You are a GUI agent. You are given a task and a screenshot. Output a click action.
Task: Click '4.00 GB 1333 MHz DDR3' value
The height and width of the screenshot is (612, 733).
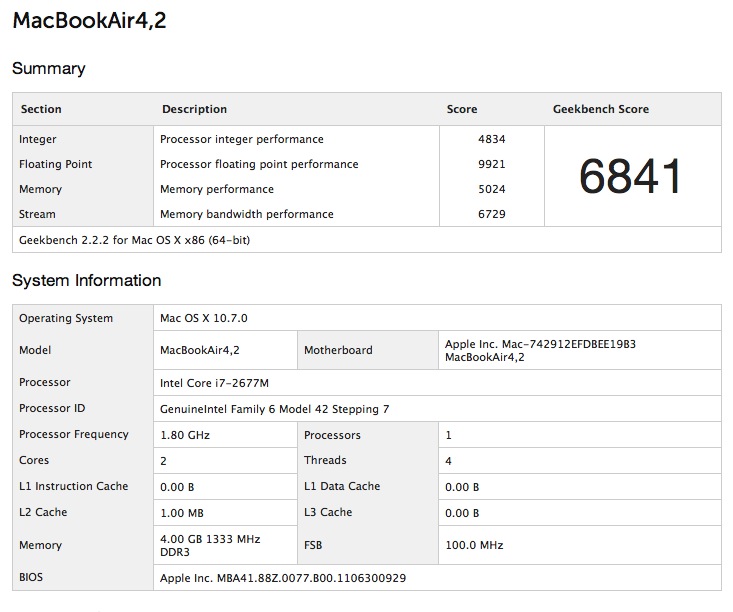point(210,546)
